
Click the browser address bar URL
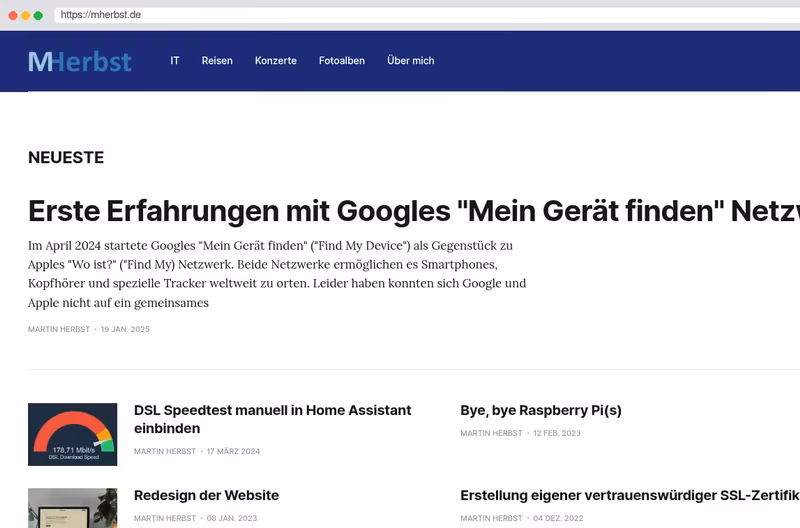point(101,15)
